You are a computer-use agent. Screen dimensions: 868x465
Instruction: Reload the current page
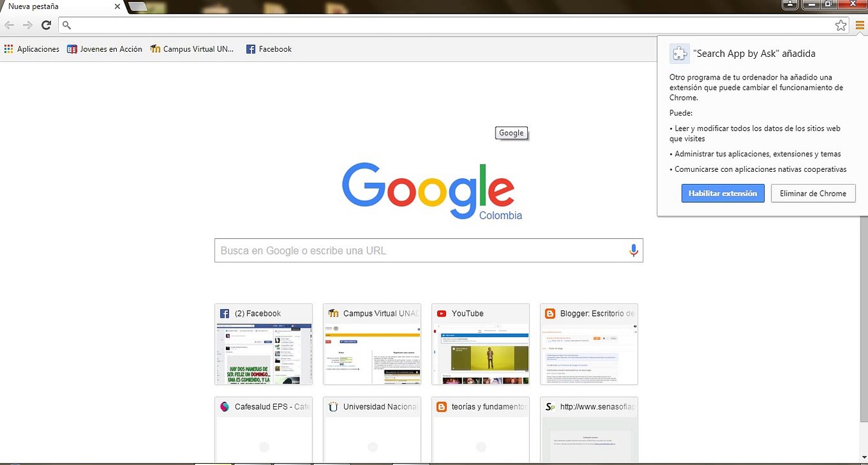tap(46, 25)
